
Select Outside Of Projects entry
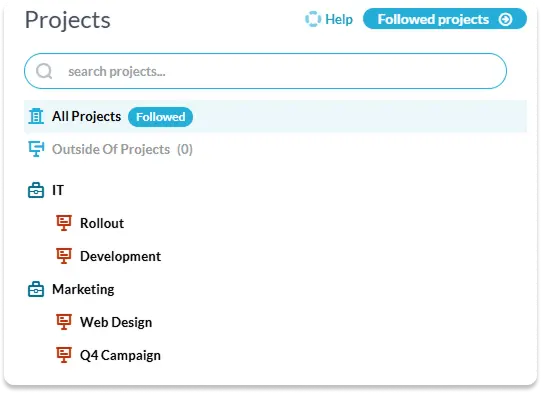coord(122,149)
